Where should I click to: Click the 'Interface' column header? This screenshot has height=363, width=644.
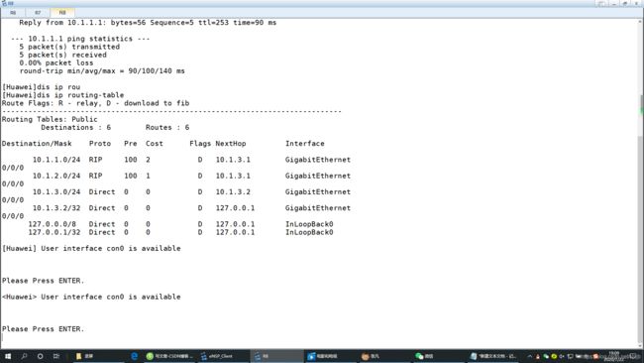(305, 144)
